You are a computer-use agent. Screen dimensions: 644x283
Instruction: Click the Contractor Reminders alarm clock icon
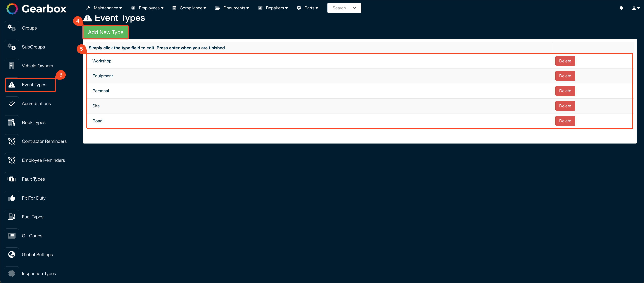tap(12, 141)
